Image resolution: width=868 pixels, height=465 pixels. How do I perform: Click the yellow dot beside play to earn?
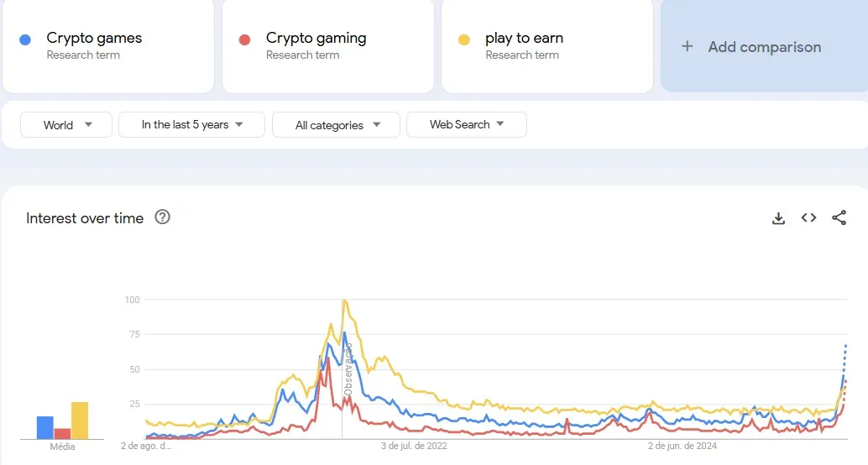pos(464,39)
